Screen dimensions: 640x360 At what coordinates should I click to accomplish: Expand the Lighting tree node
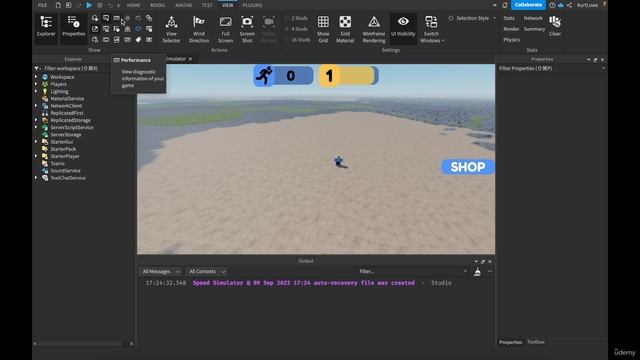tap(36, 91)
